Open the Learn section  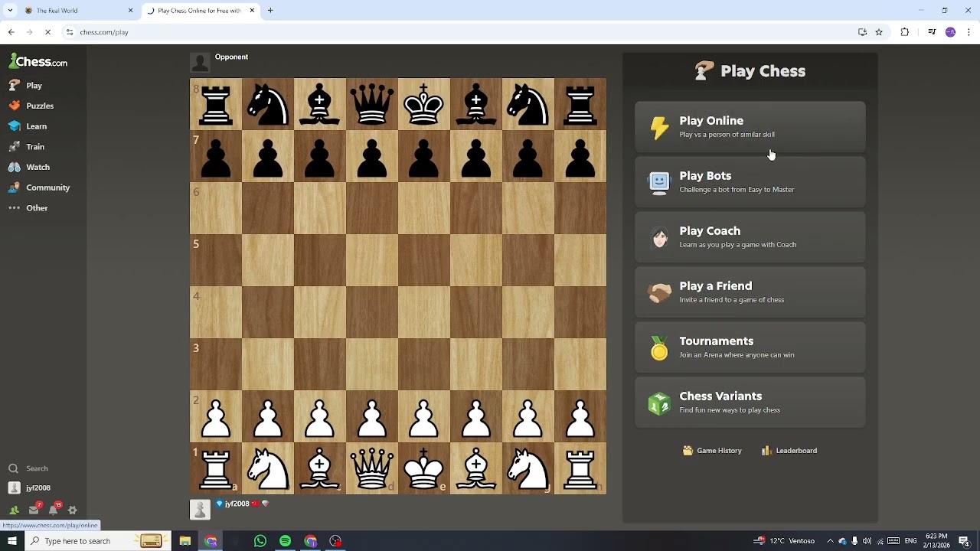pyautogui.click(x=43, y=126)
